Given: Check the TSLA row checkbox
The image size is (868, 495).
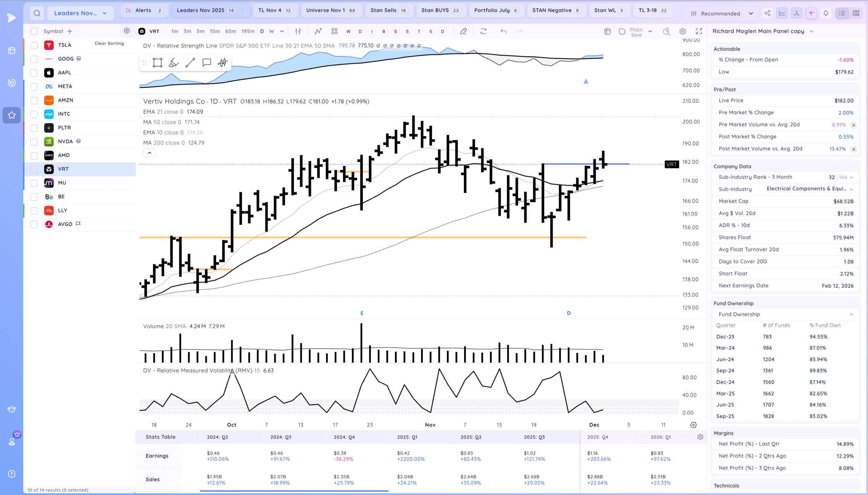Looking at the screenshot, I should coord(34,45).
